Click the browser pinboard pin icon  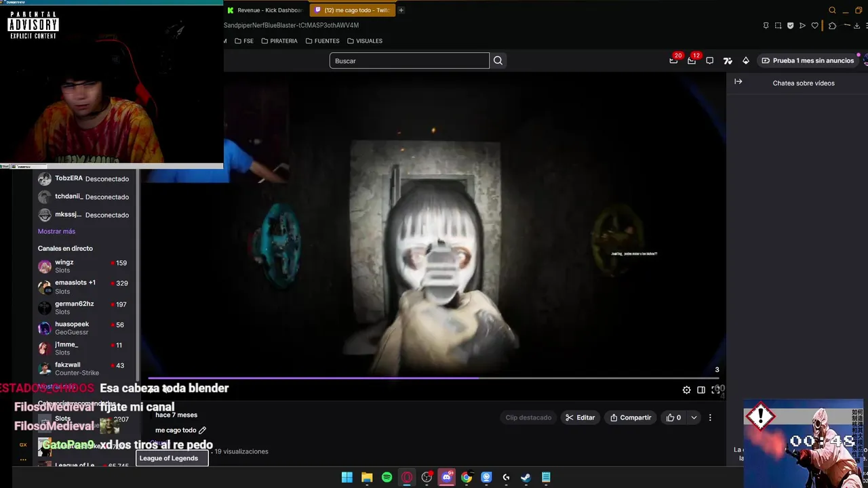point(766,26)
